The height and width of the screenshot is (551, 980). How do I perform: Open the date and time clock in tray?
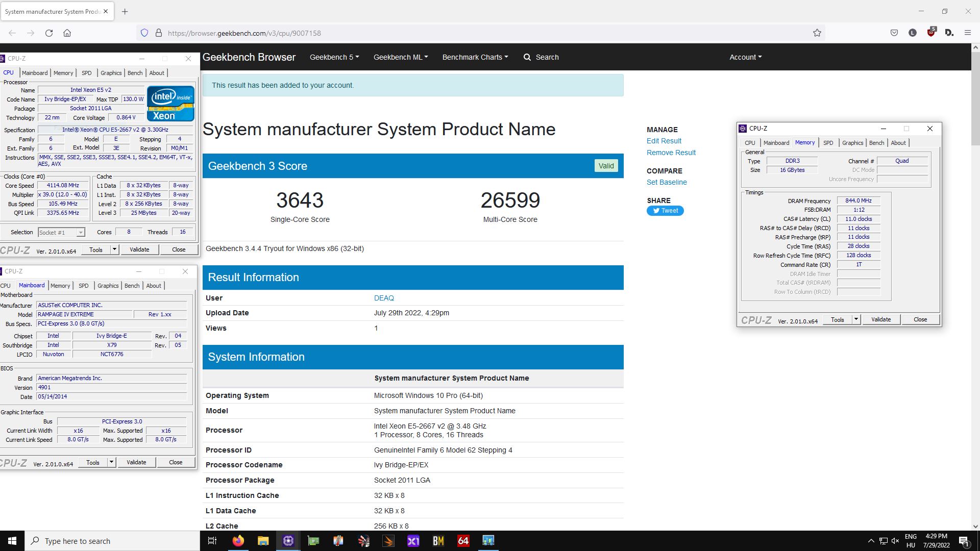tap(937, 541)
